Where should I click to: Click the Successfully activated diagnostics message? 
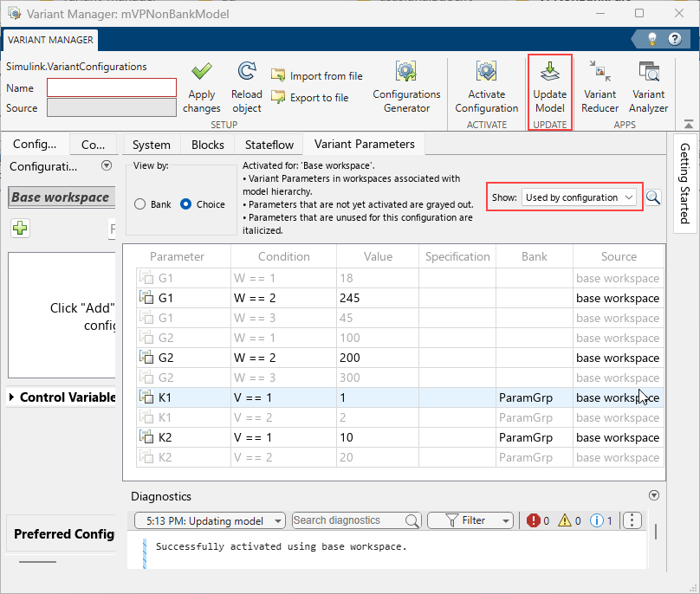[x=282, y=546]
